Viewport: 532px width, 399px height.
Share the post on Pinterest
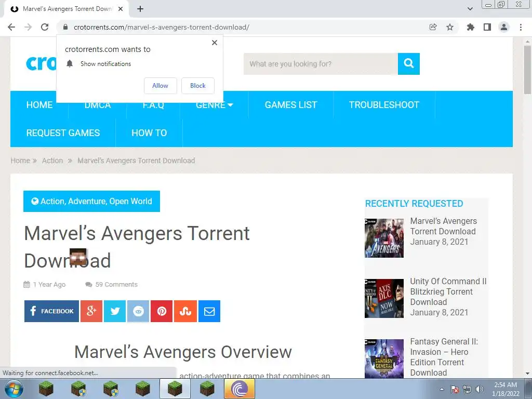point(162,311)
